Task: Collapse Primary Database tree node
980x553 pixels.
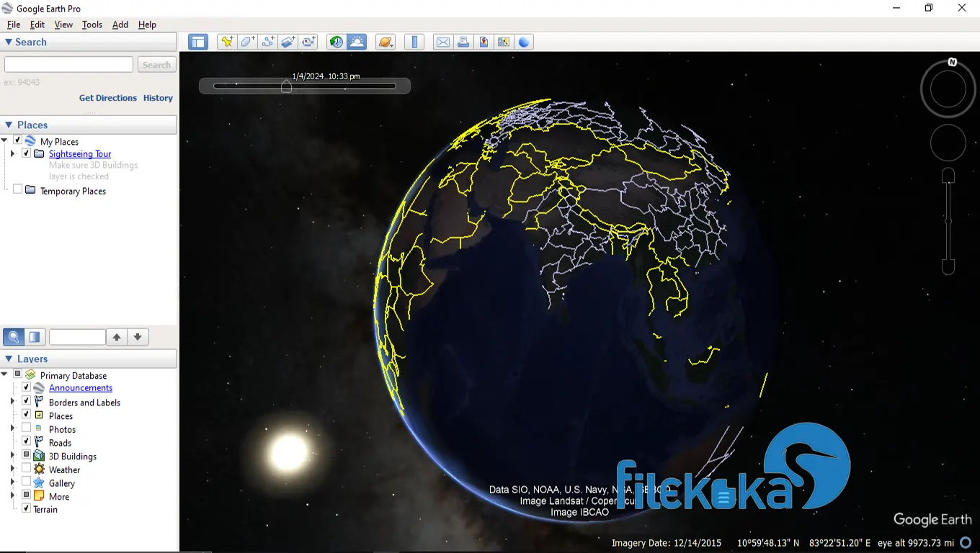Action: pyautogui.click(x=5, y=374)
